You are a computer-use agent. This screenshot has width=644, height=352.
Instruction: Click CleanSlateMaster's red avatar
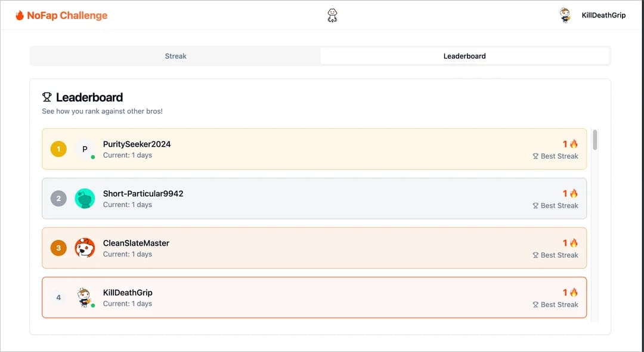(85, 248)
